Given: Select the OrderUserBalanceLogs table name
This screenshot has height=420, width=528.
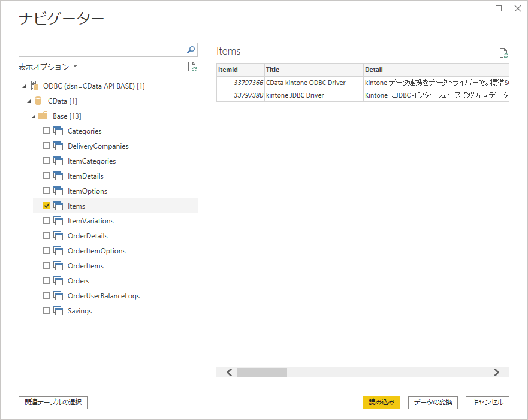Looking at the screenshot, I should point(103,296).
